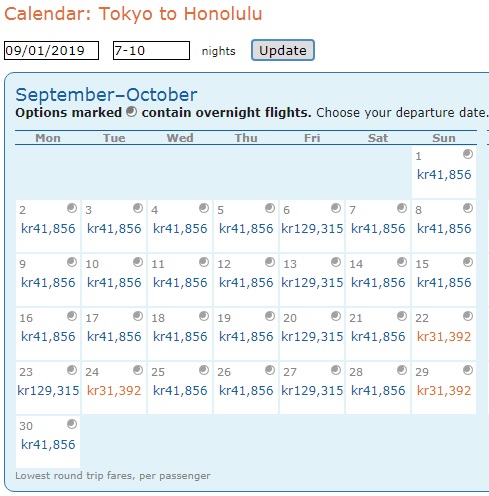Choose kr41,856 fare on September 30
Screen dimensions: 489x496
(x=48, y=445)
